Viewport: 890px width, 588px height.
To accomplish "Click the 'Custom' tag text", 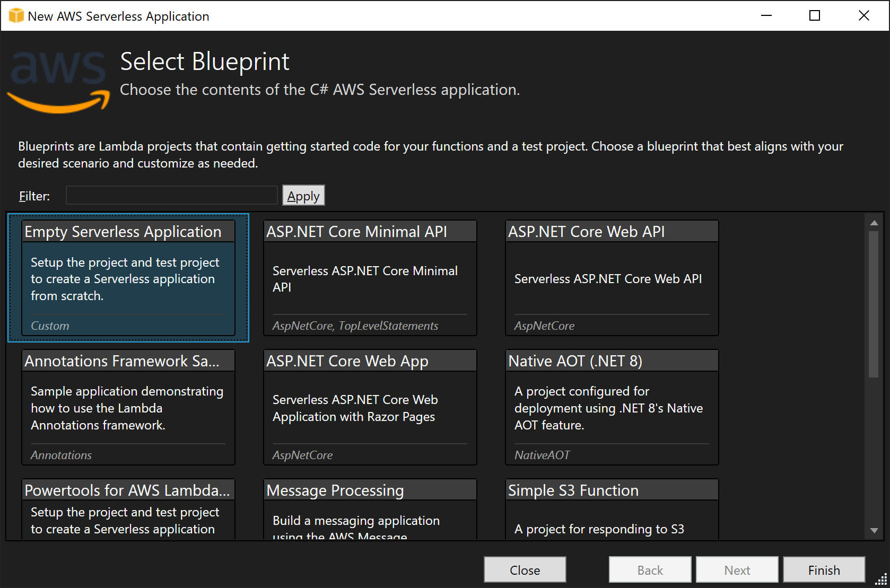I will [x=50, y=326].
